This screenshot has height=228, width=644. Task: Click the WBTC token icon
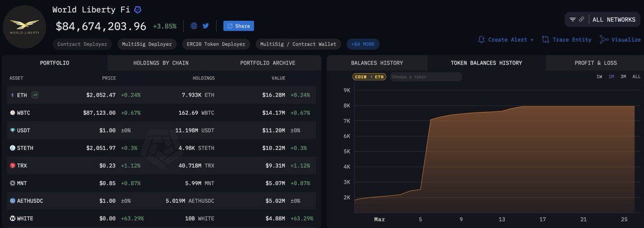[12, 113]
